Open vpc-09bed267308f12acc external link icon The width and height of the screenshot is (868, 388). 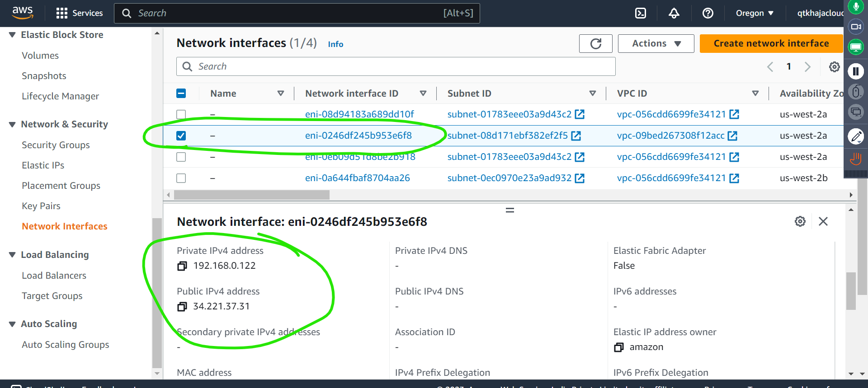[733, 136]
